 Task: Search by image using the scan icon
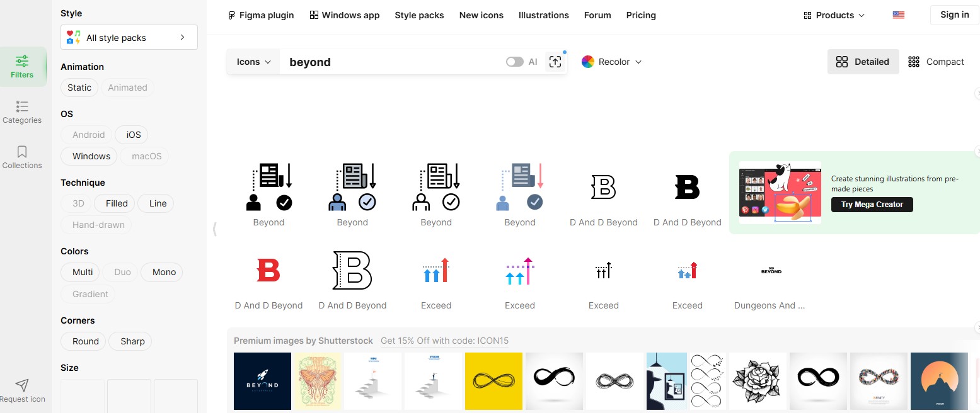tap(555, 61)
